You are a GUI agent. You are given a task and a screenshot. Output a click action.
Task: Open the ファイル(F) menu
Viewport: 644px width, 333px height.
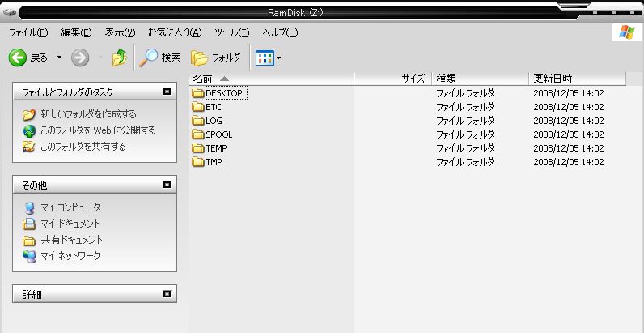(x=28, y=32)
